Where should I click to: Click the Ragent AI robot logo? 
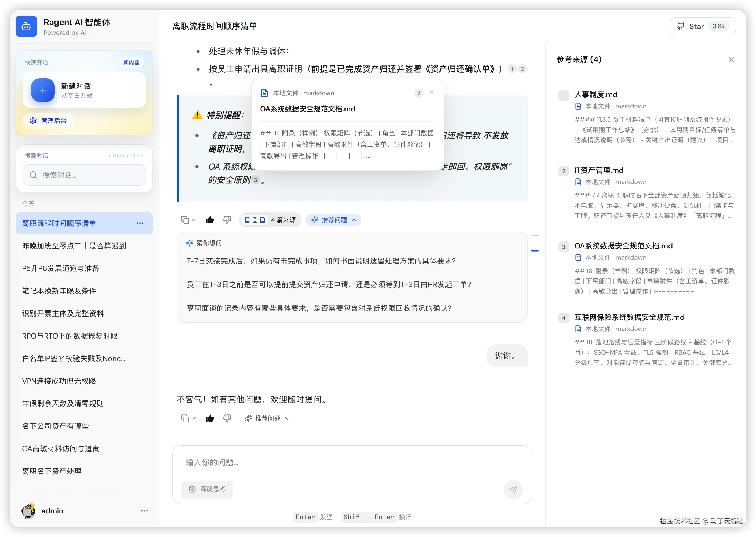coord(26,26)
